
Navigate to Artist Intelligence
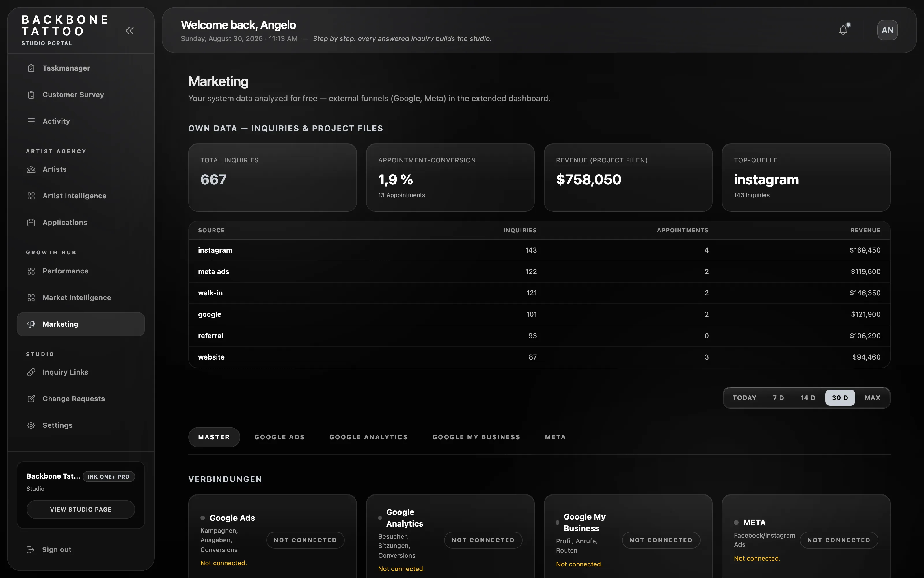[x=81, y=196]
